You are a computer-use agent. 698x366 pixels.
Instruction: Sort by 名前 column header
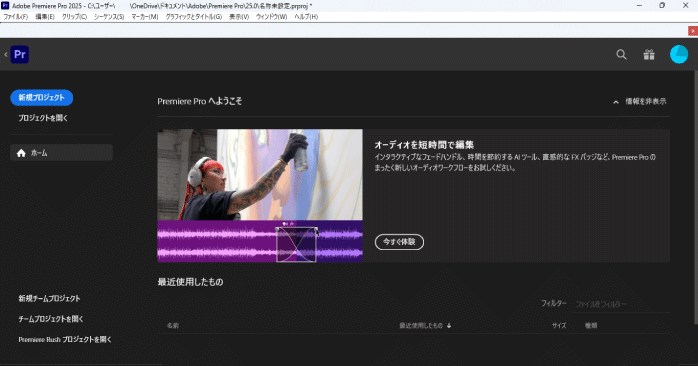(x=173, y=326)
